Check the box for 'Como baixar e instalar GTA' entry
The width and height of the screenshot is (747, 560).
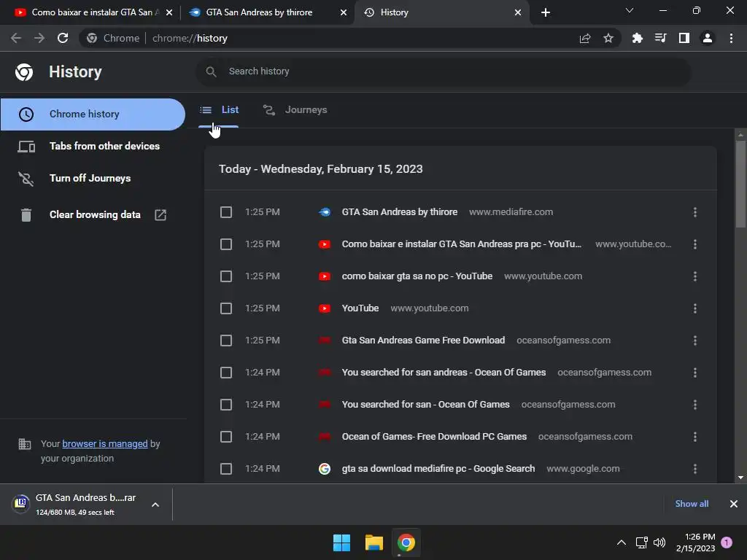pyautogui.click(x=226, y=244)
